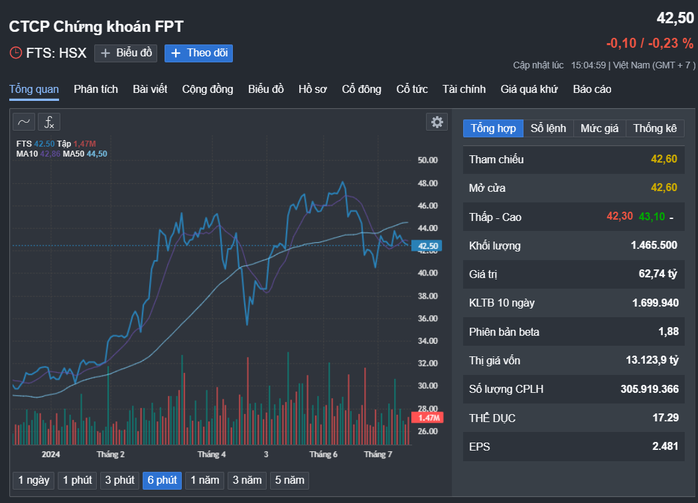Image resolution: width=698 pixels, height=503 pixels.
Task: Open the Bài viết tab
Action: 150,89
